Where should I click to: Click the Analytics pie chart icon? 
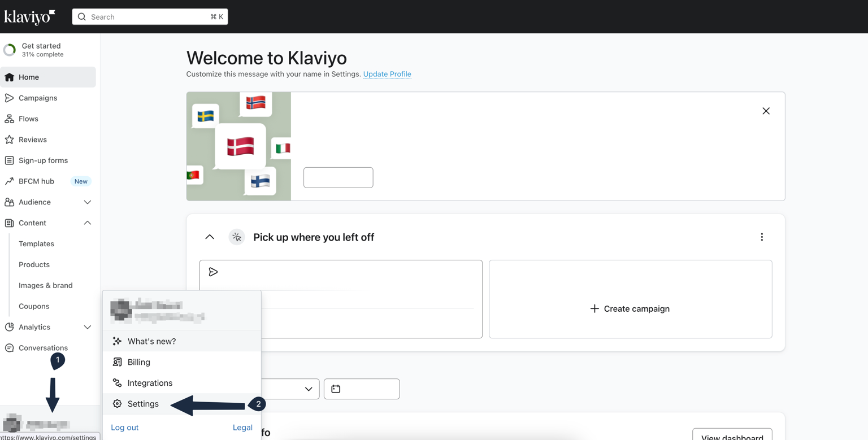[10, 327]
